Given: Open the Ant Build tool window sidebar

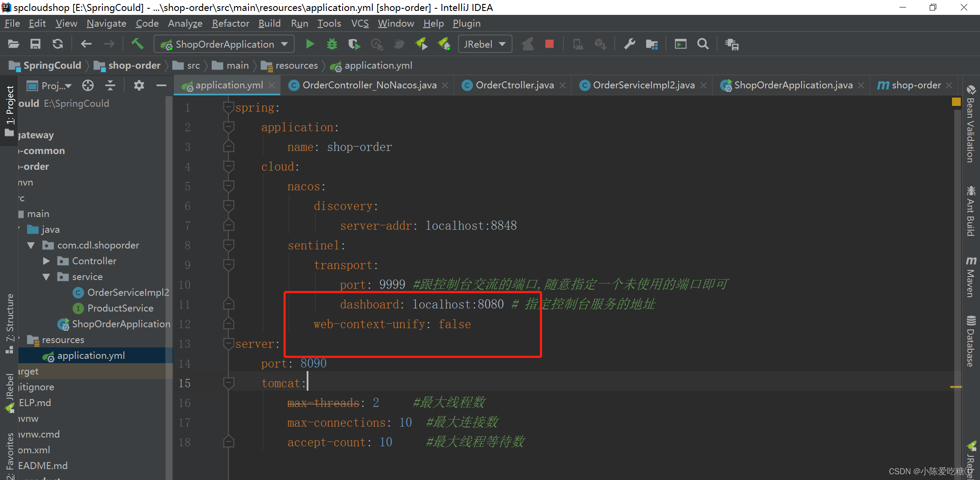Looking at the screenshot, I should pyautogui.click(x=971, y=211).
